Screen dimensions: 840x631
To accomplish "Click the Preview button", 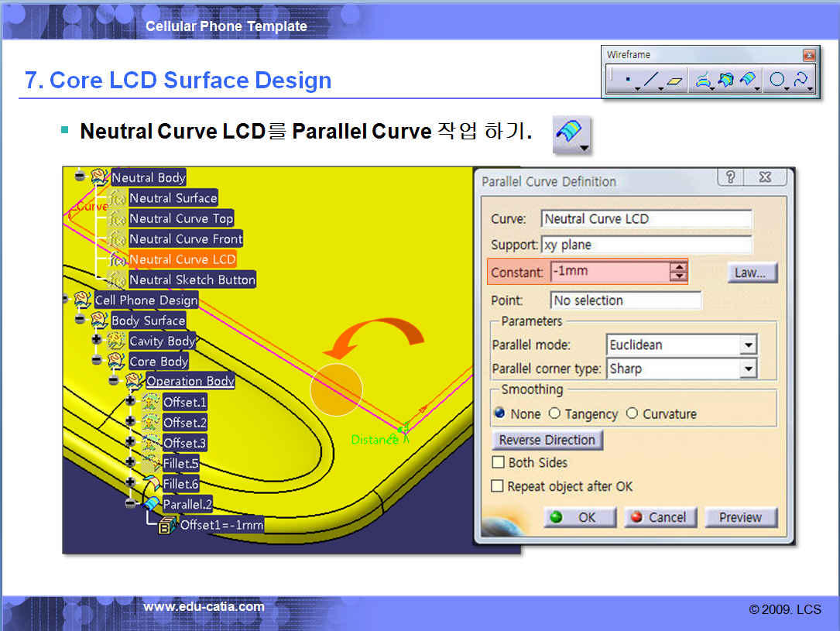I will tap(740, 517).
